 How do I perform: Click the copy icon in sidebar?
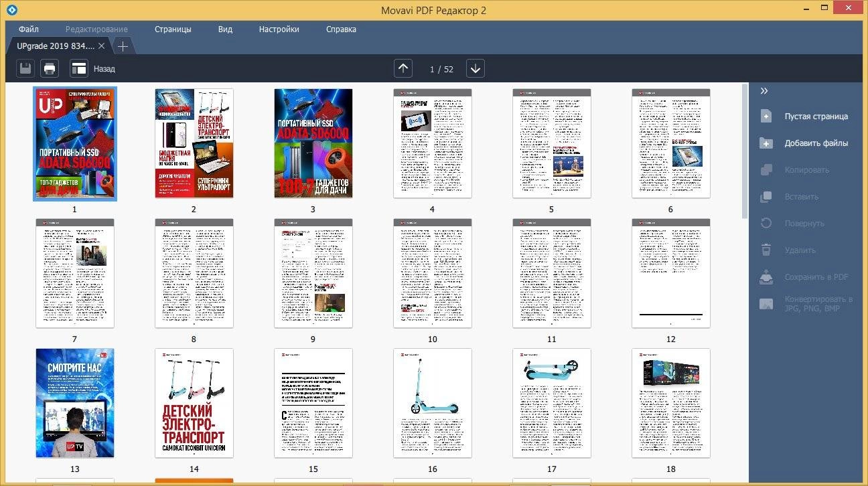tap(766, 169)
